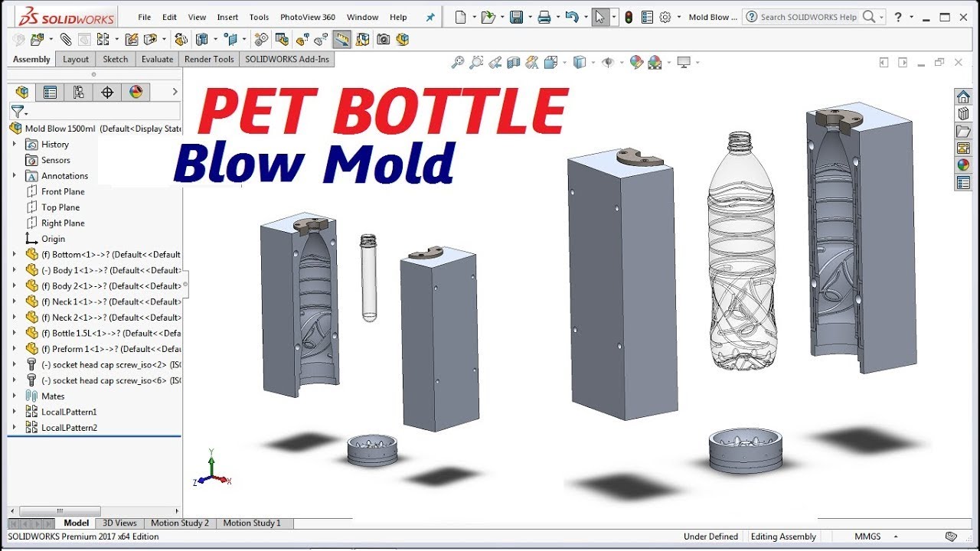
Task: Click the feature tree horizontal scrollbar
Action: coord(60,510)
